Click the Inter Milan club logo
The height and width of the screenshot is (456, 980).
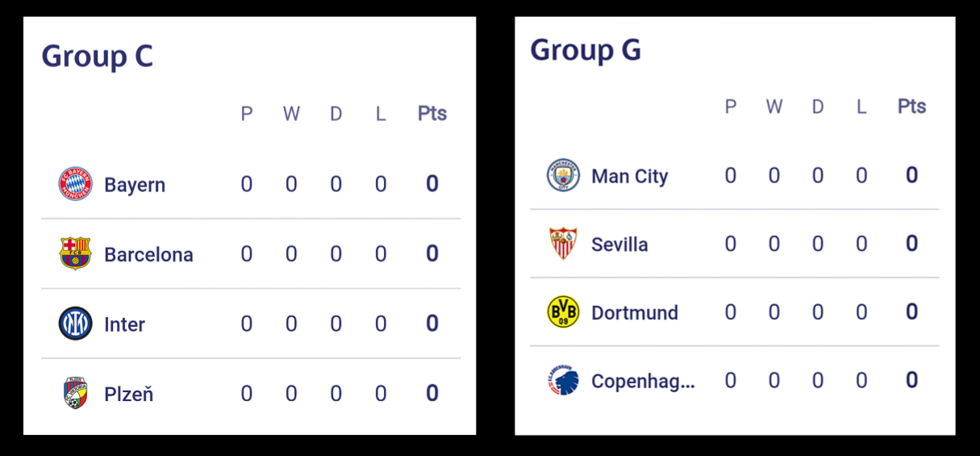[x=75, y=324]
